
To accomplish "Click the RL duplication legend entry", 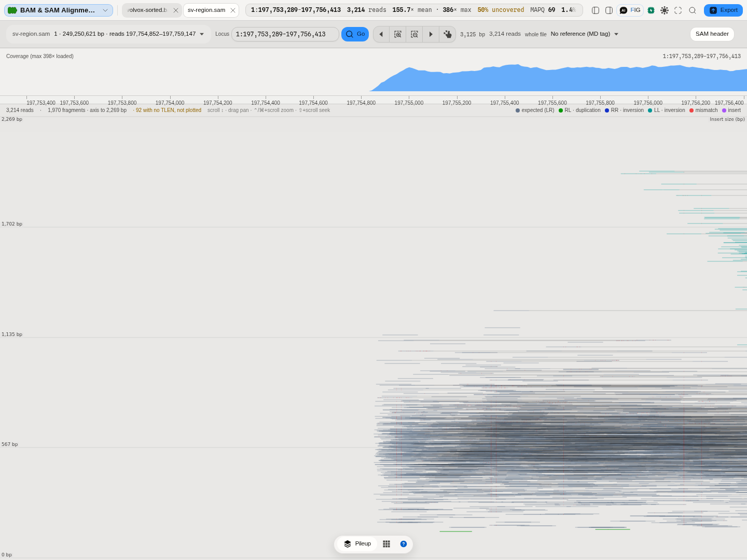I will click(579, 110).
